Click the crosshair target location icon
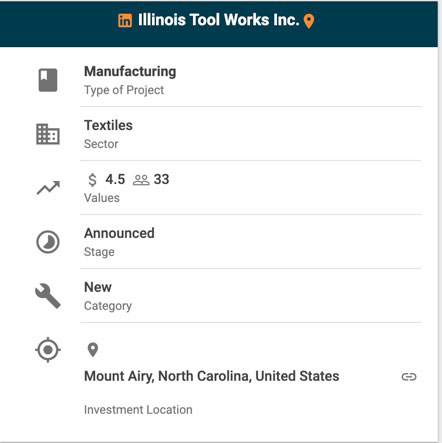 point(48,350)
